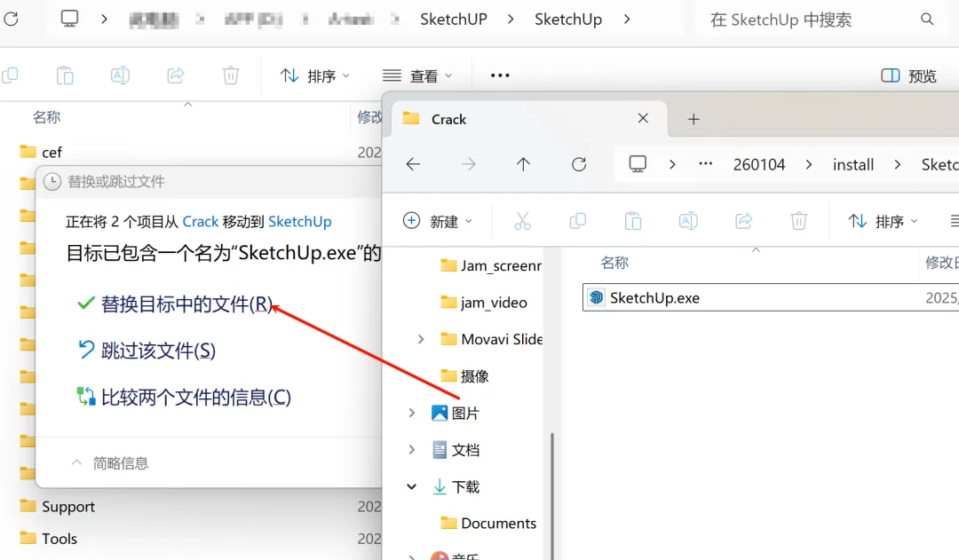The image size is (959, 560).
Task: Open the 新建 new item dropdown
Action: click(x=437, y=221)
